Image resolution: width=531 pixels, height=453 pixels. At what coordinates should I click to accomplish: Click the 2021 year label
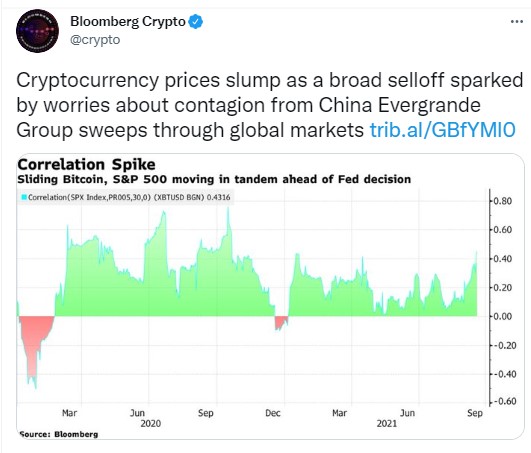[387, 424]
